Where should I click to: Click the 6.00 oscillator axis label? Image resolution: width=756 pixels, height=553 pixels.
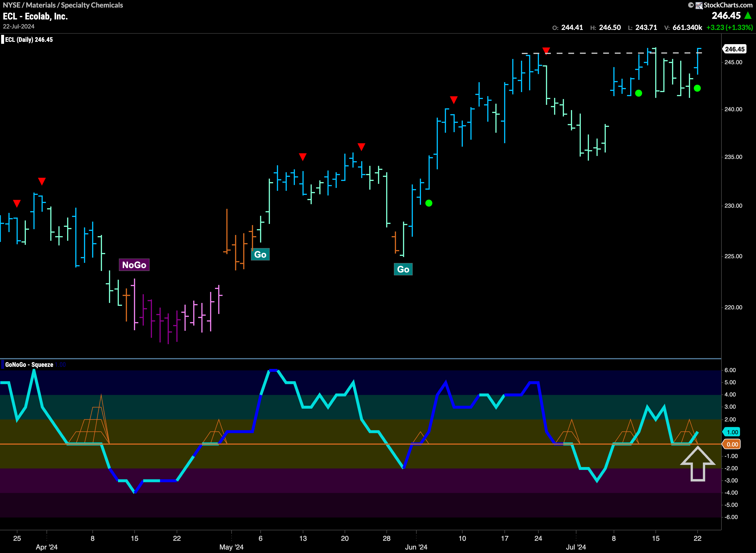click(730, 370)
